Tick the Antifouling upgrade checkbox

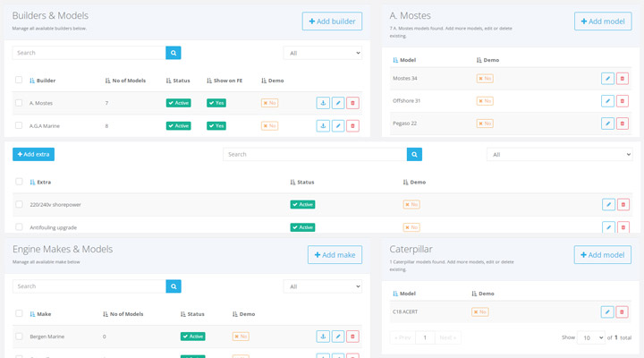[x=19, y=227]
